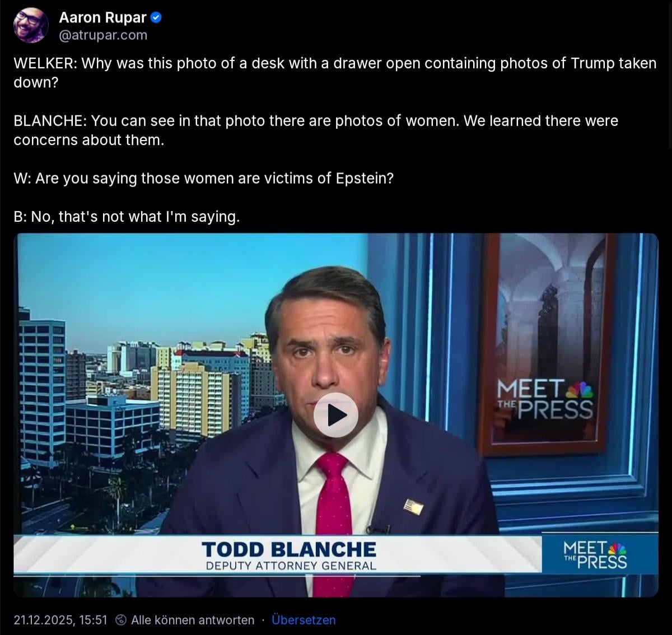Open Aaron Rupar's profile avatar
The image size is (672, 635).
31,26
